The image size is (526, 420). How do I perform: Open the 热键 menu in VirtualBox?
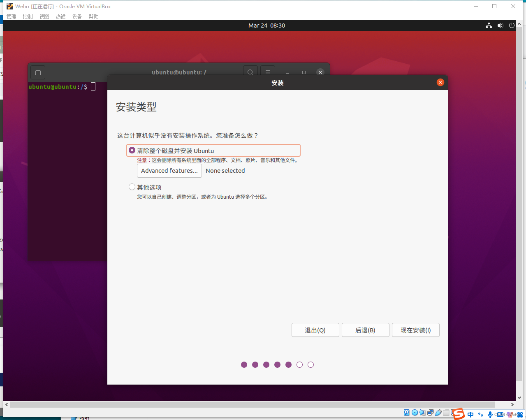click(61, 16)
